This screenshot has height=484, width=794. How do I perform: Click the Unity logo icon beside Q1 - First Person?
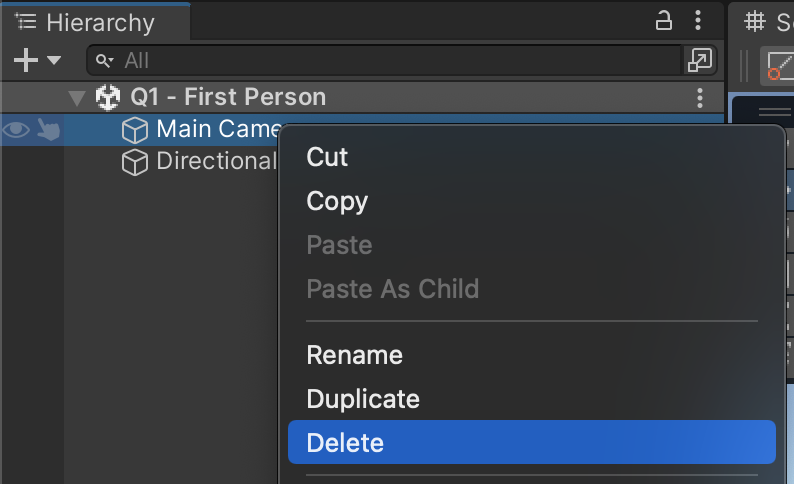107,97
